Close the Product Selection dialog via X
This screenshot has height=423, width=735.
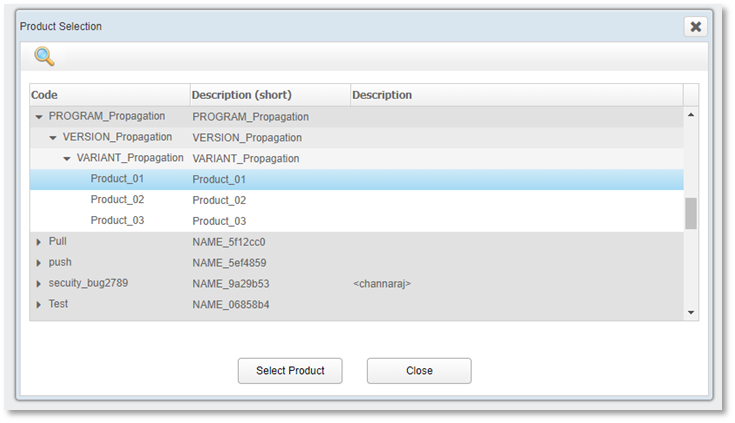[x=695, y=27]
